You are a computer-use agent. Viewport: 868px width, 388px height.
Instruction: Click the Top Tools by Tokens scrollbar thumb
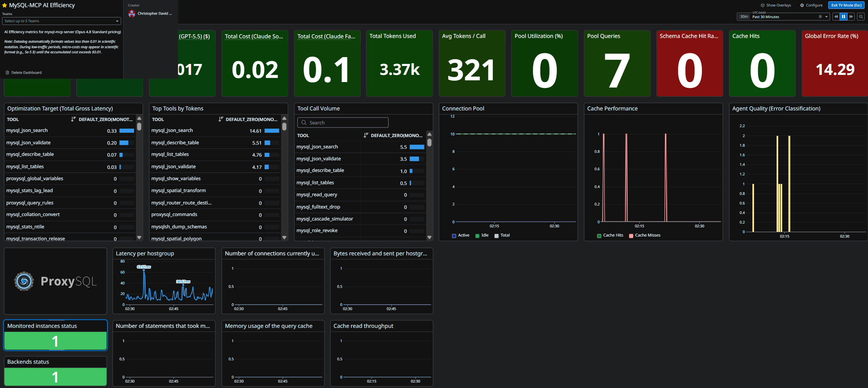[x=284, y=126]
